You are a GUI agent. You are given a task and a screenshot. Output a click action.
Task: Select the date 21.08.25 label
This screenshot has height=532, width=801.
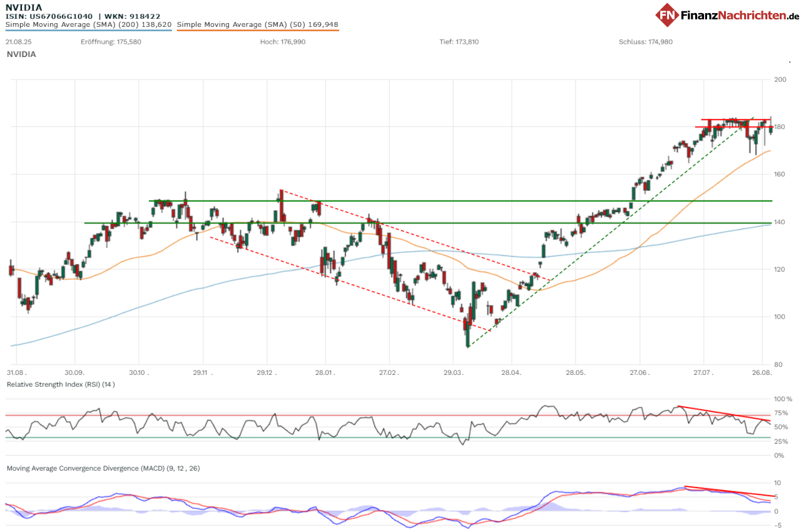pos(18,42)
